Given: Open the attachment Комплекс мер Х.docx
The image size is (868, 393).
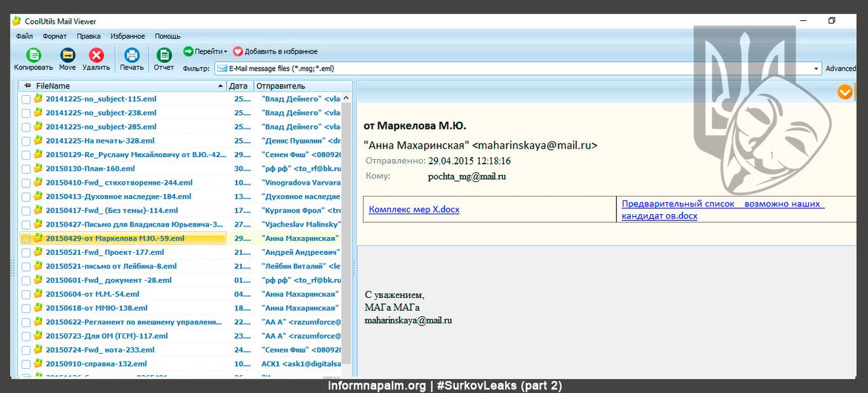Looking at the screenshot, I should (x=414, y=210).
